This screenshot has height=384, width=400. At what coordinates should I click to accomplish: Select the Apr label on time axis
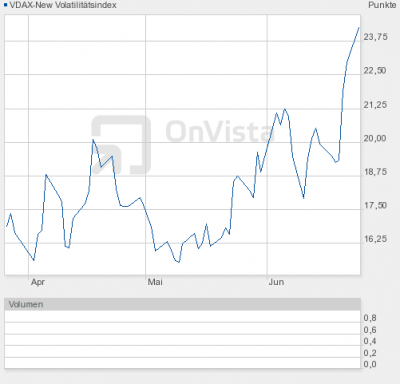point(38,282)
